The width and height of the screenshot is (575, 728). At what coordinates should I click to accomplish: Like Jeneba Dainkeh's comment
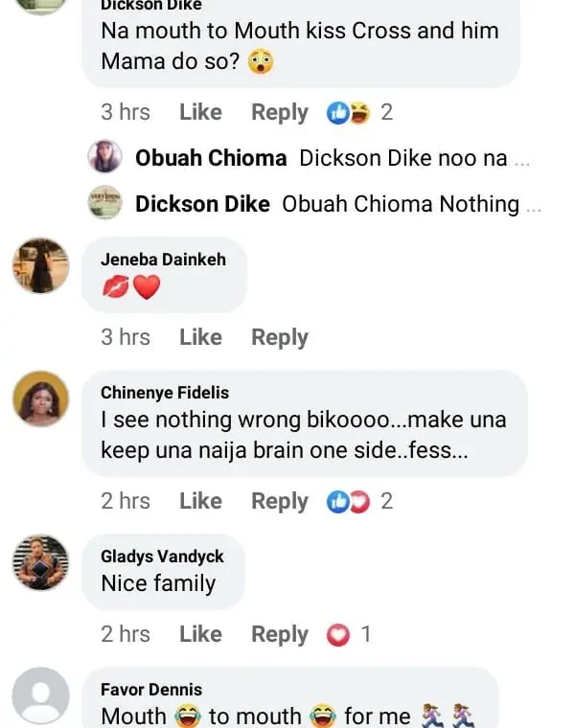pyautogui.click(x=200, y=337)
